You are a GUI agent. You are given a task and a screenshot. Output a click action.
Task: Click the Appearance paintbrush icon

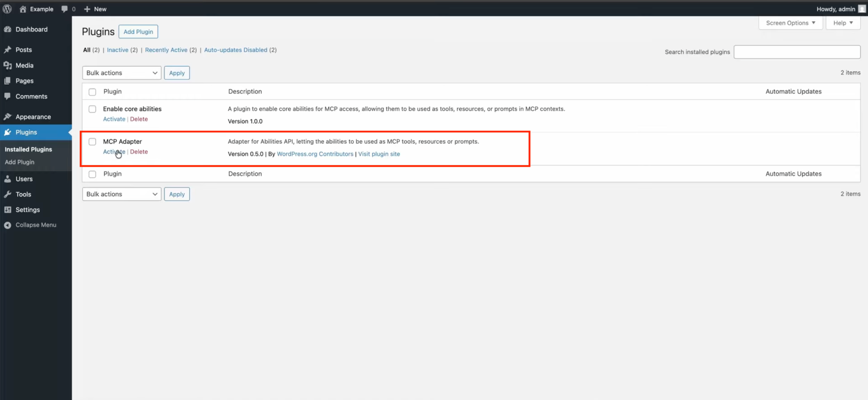click(x=8, y=117)
